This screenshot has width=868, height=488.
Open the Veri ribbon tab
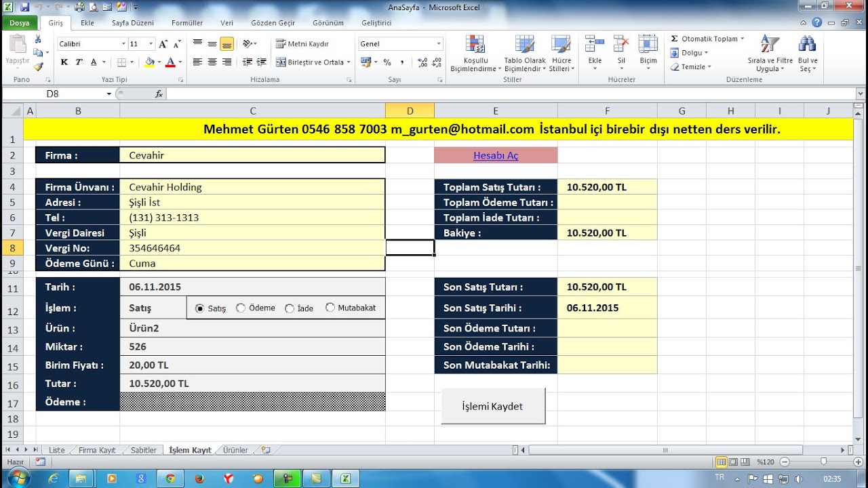coord(227,22)
